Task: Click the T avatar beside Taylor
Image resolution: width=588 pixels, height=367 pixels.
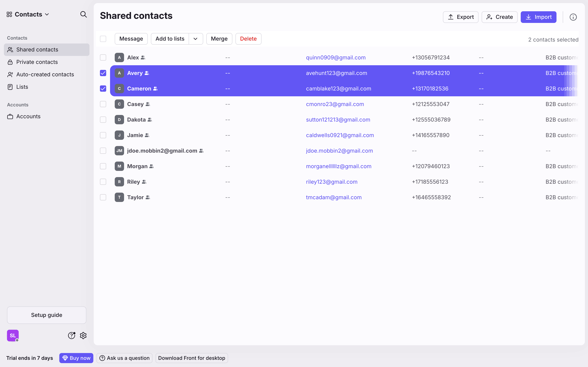Action: 119,197
